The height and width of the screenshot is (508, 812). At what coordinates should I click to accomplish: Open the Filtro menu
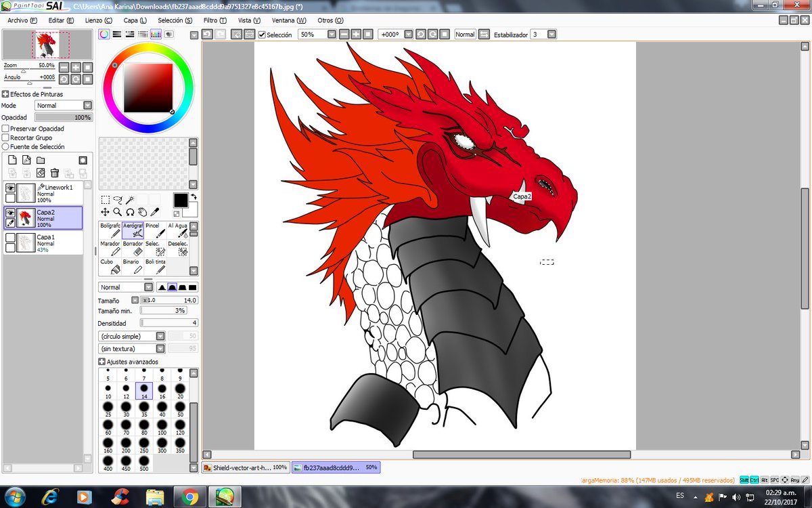[215, 20]
